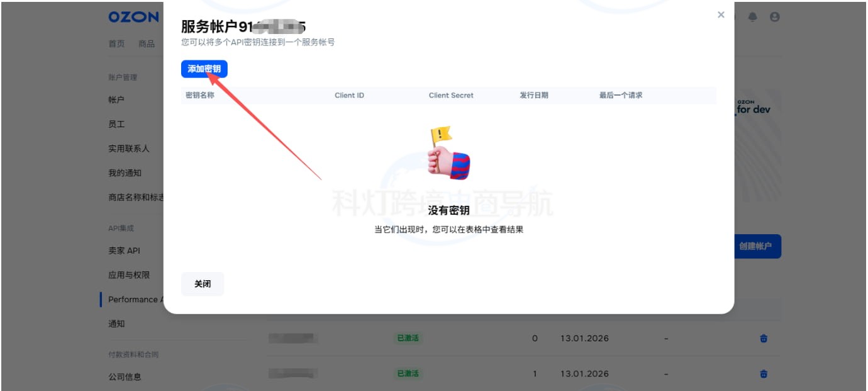Delete the first API key with trash icon
This screenshot has height=391, width=868.
tap(763, 338)
